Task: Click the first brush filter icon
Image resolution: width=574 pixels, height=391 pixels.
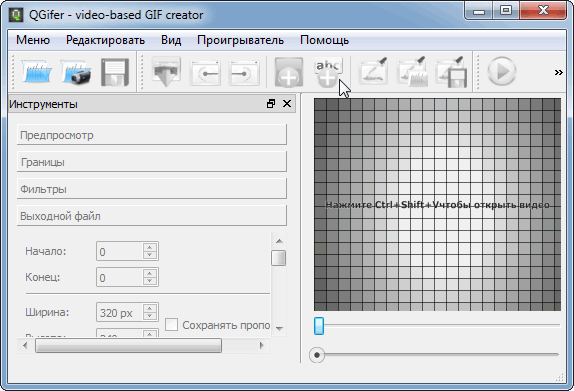Action: coord(373,71)
